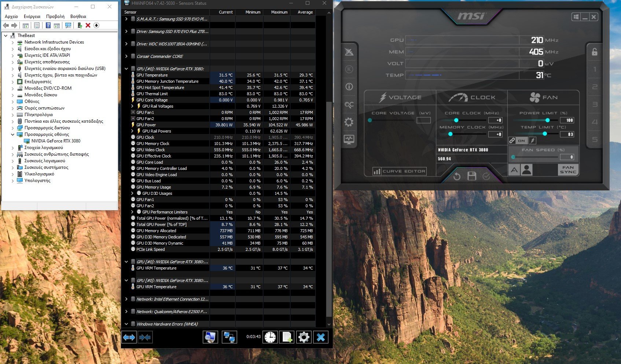Collapse Προσαρμογείς οθόνης node
This screenshot has height=364, width=621.
click(x=13, y=134)
